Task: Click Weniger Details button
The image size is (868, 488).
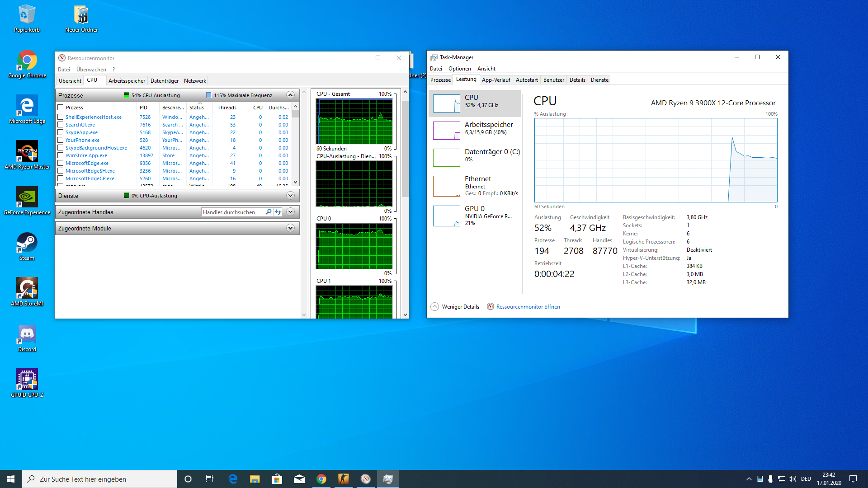Action: tap(460, 307)
